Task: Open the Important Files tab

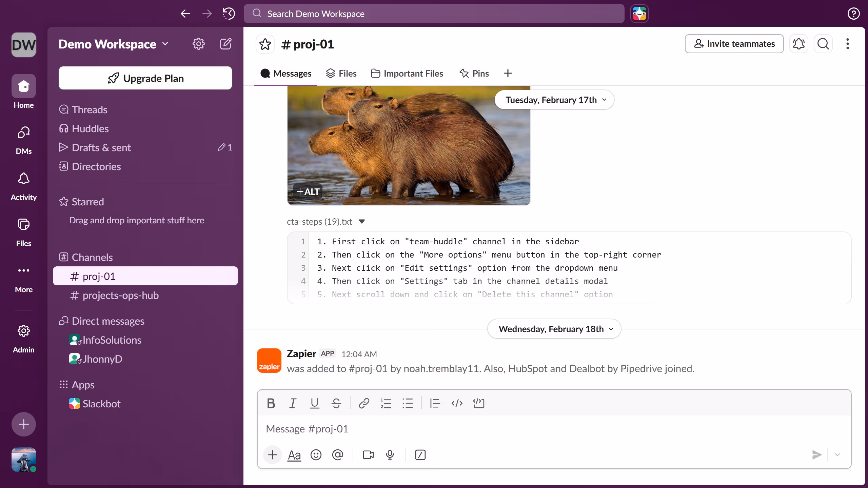Action: (407, 74)
